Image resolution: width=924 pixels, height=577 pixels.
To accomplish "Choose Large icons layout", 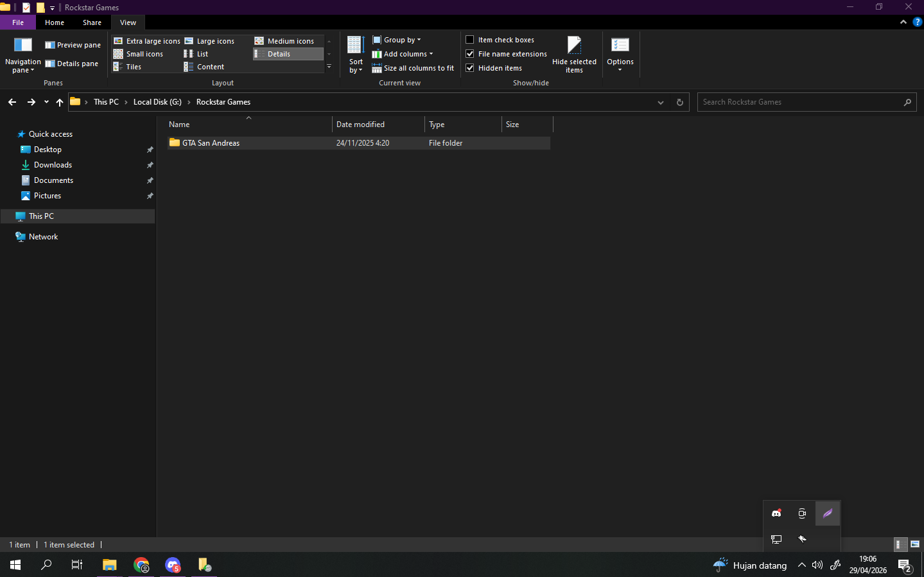I will 209,41.
